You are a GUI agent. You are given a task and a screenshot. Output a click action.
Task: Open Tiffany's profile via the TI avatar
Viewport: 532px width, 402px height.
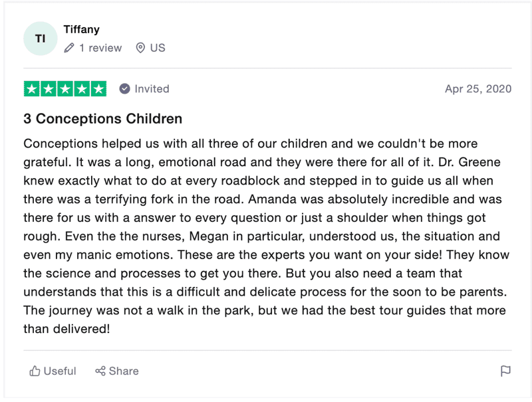coord(41,39)
